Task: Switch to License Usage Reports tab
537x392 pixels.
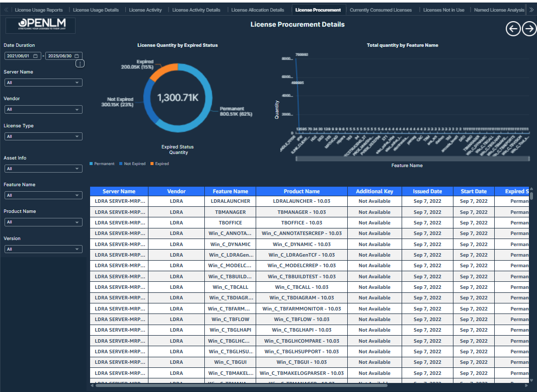Action: (x=39, y=10)
